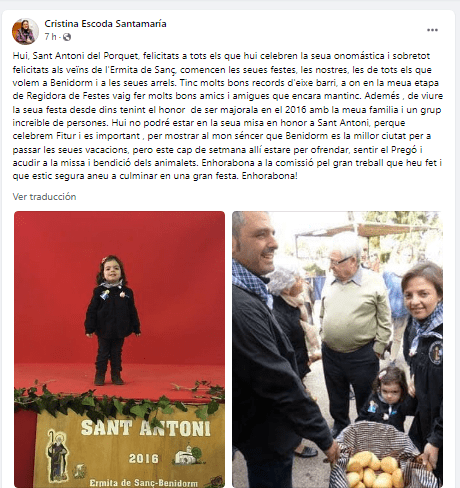This screenshot has width=460, height=488.
Task: Click the 7 h post timestamp
Action: tap(51, 37)
